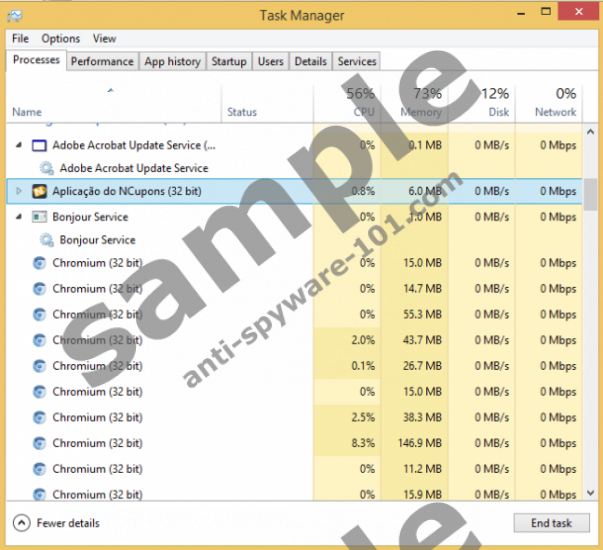
Task: Collapse the Adobe Acrobat Update Service group
Action: point(19,145)
